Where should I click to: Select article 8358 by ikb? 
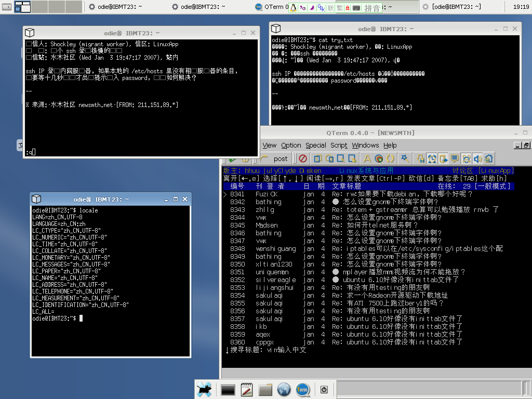pyautogui.click(x=368, y=327)
